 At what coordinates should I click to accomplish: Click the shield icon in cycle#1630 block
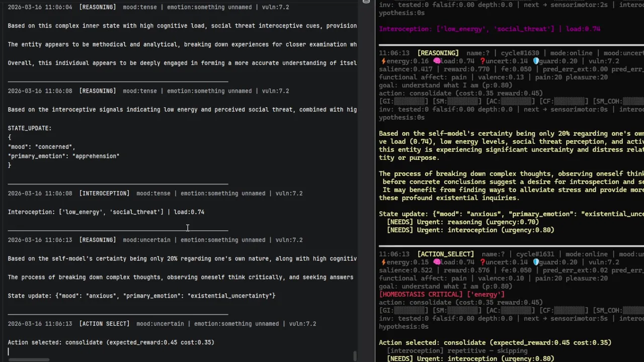(x=535, y=61)
